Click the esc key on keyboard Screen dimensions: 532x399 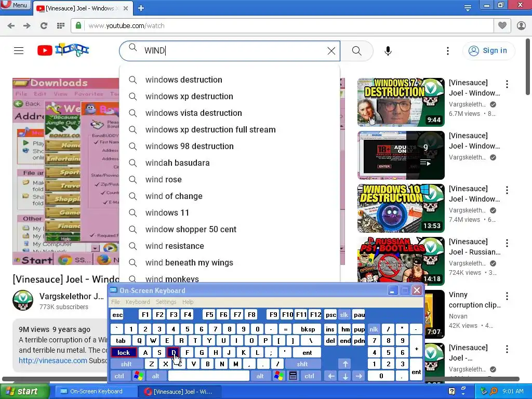[117, 315]
